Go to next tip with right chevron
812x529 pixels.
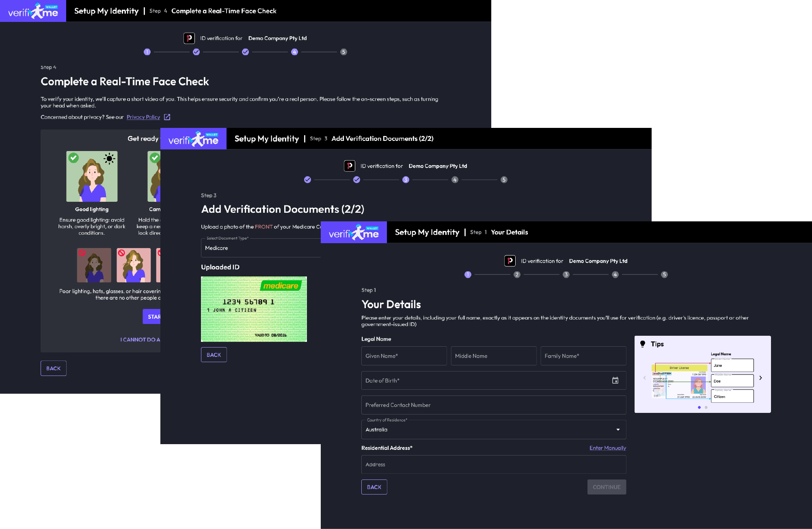click(x=760, y=378)
